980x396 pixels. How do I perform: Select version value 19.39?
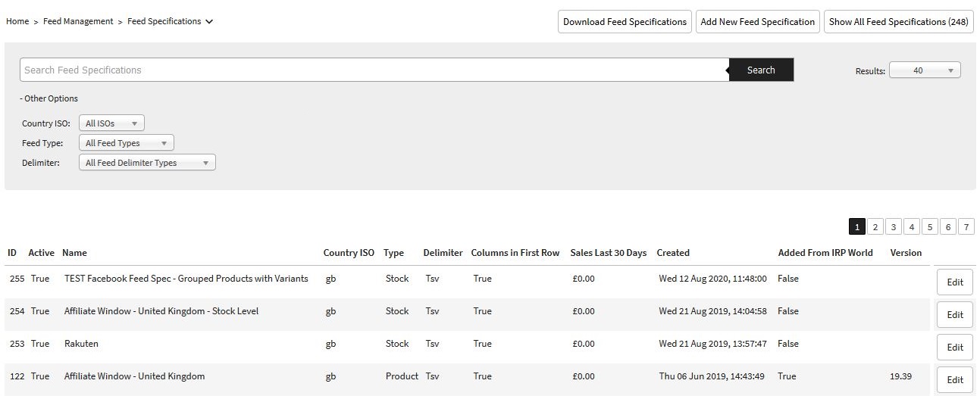[901, 376]
